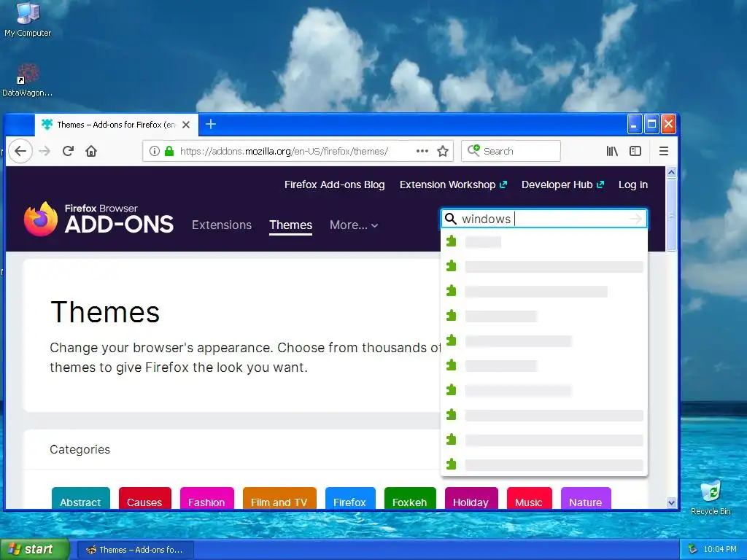The width and height of the screenshot is (747, 560).
Task: Toggle the sidebar view icon
Action: coord(635,151)
